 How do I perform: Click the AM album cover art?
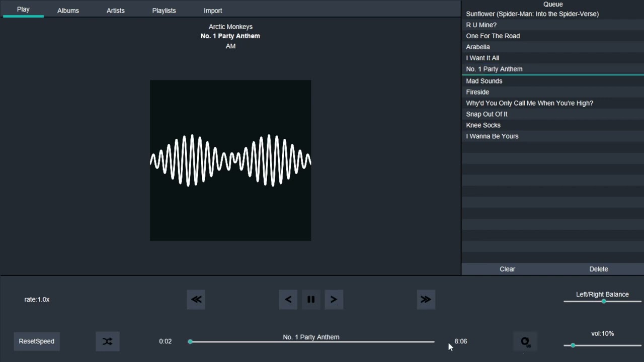[230, 160]
